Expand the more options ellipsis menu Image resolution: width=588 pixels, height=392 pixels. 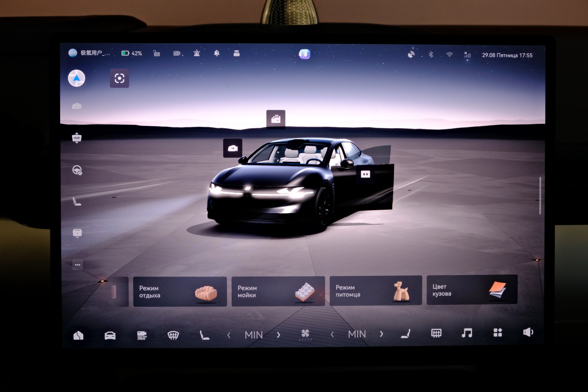(x=77, y=265)
